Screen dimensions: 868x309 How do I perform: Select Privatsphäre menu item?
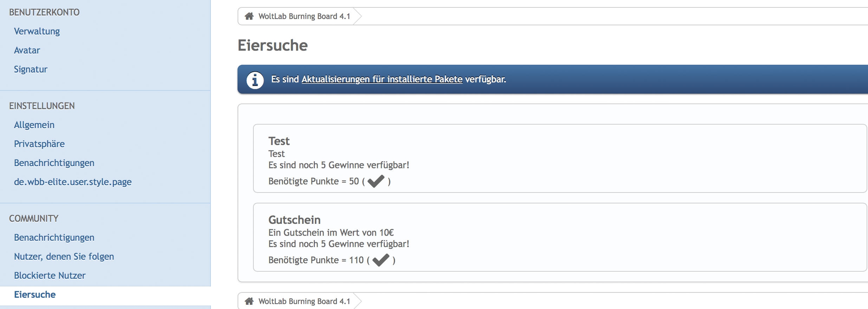point(39,144)
